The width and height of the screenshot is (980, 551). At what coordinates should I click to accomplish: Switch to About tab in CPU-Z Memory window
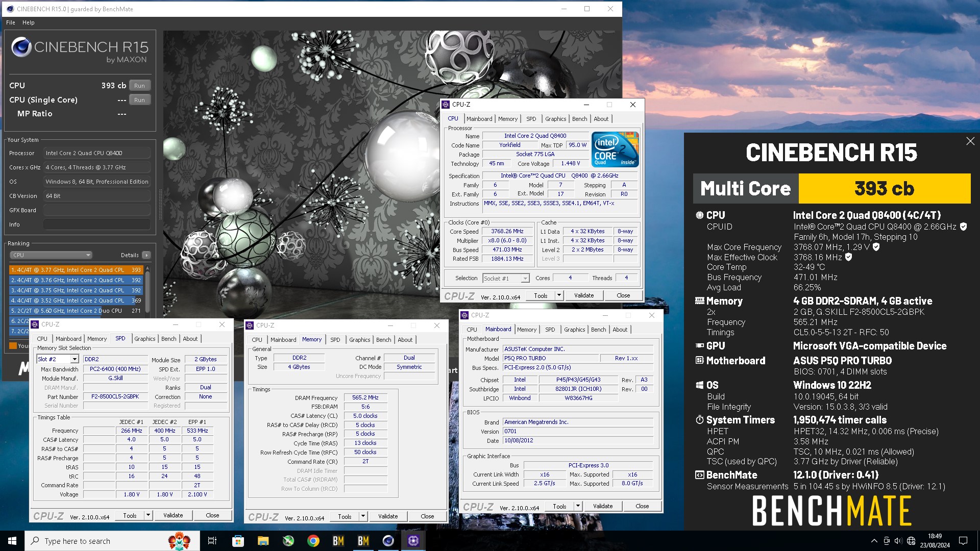[x=405, y=340]
